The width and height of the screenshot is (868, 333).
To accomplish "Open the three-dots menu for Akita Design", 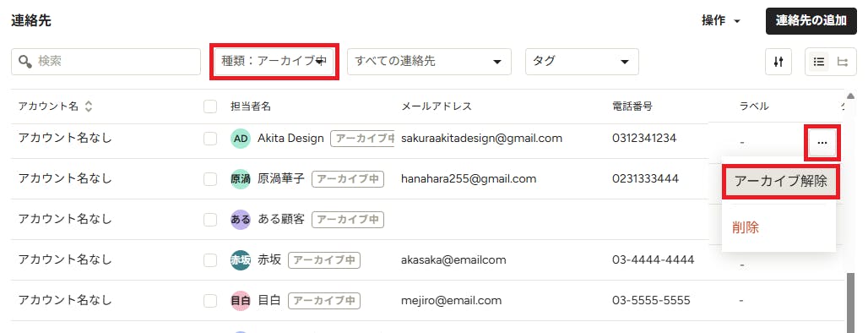I will pyautogui.click(x=822, y=142).
